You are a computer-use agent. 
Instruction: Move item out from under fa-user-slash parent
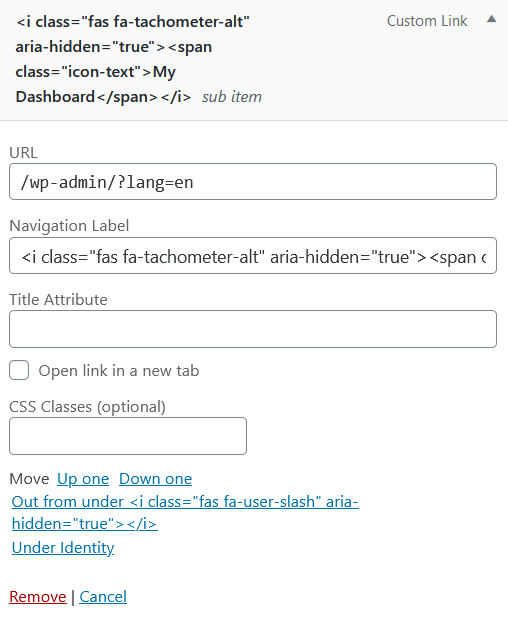(x=185, y=513)
